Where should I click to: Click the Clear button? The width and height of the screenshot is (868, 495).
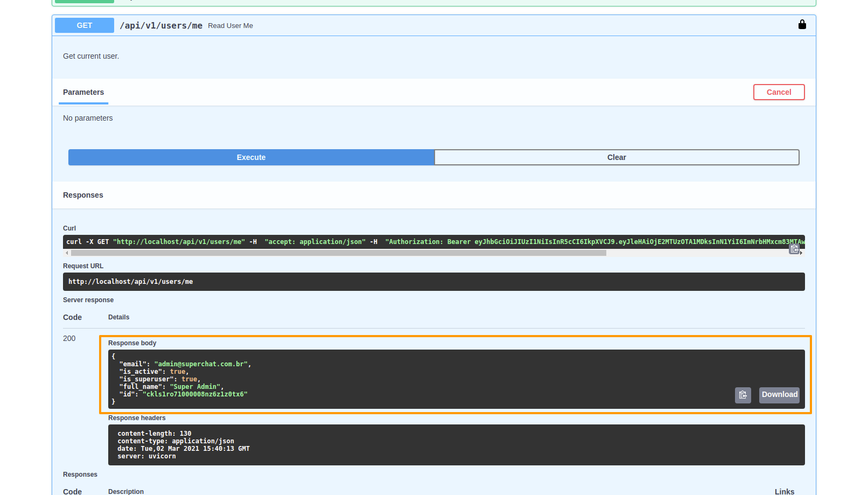tap(617, 157)
